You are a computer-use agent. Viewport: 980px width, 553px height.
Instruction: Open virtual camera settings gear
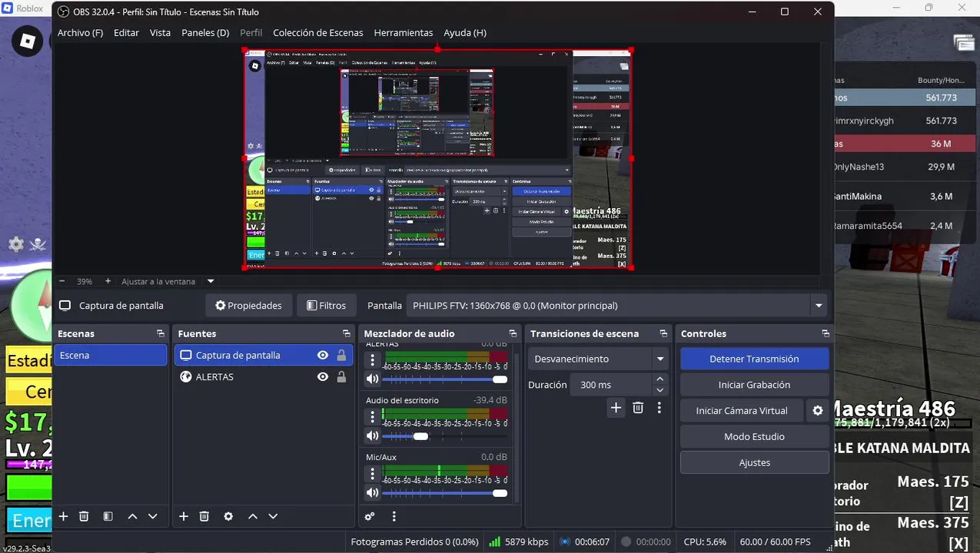[818, 411]
